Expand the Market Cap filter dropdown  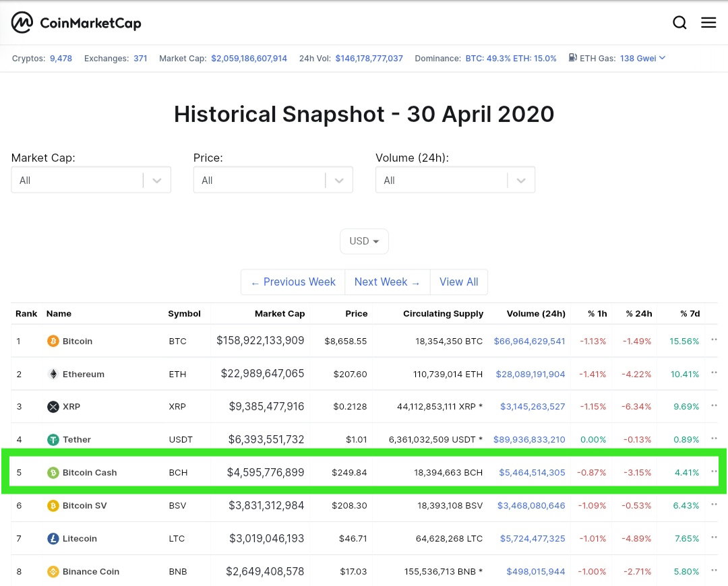click(91, 180)
